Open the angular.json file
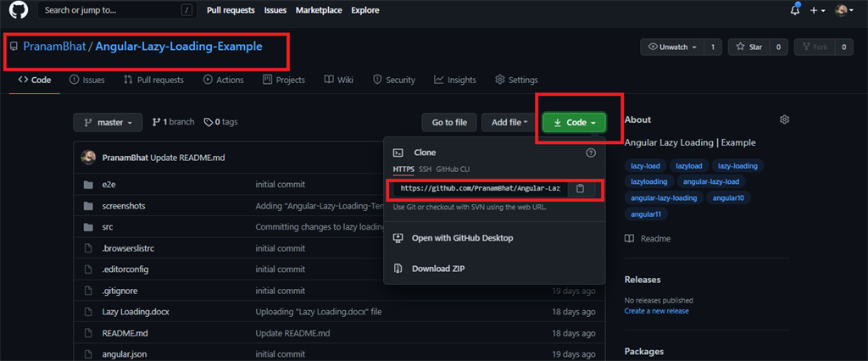This screenshot has height=361, width=868. [x=125, y=354]
